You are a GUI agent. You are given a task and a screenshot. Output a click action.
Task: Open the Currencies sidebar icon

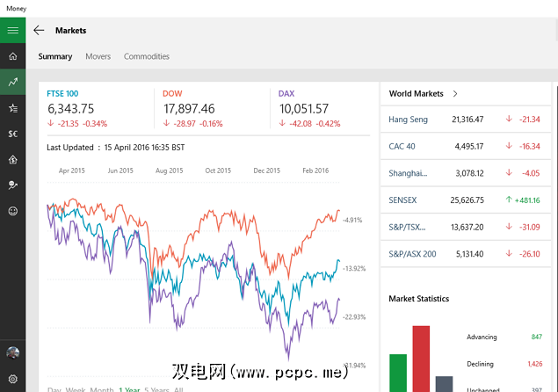[x=12, y=134]
